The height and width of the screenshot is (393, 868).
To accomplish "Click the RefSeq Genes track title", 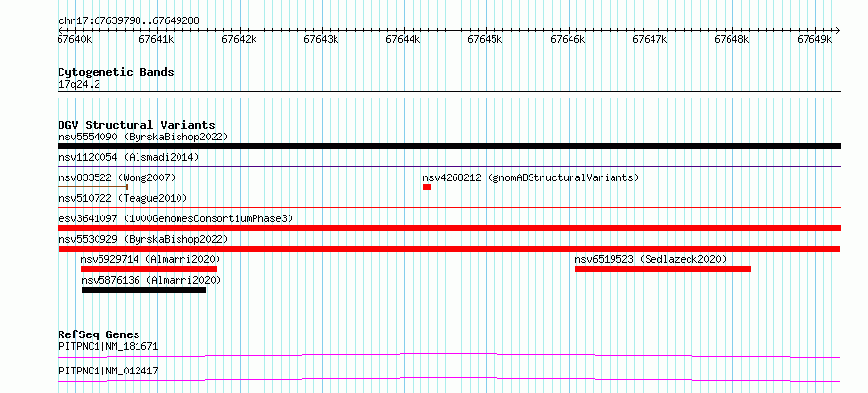I will click(x=99, y=334).
